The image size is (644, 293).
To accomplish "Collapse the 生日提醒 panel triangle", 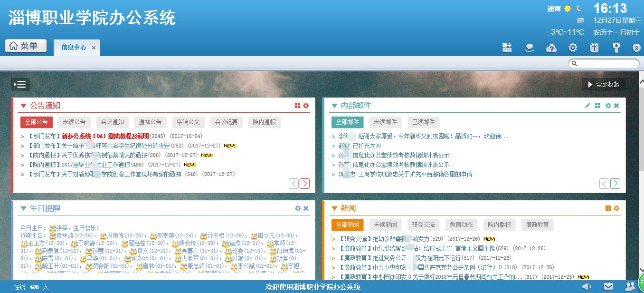I will click(23, 208).
